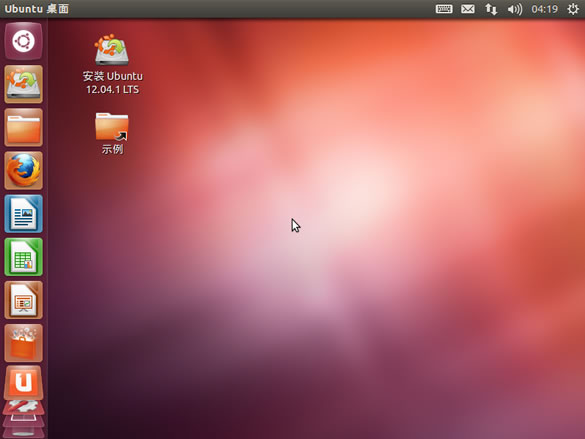Screen dimensions: 585x439
Task: Click the Ubuntu 桌面 title in top panel
Action: click(37, 9)
